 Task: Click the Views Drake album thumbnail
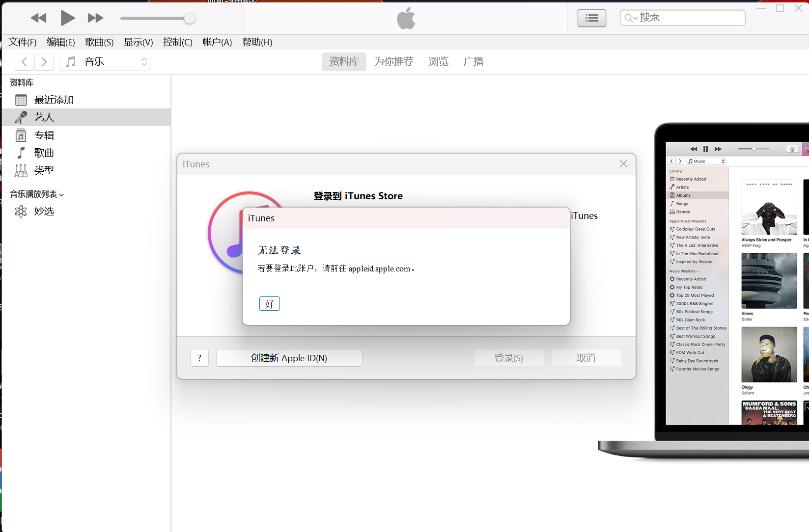click(769, 281)
